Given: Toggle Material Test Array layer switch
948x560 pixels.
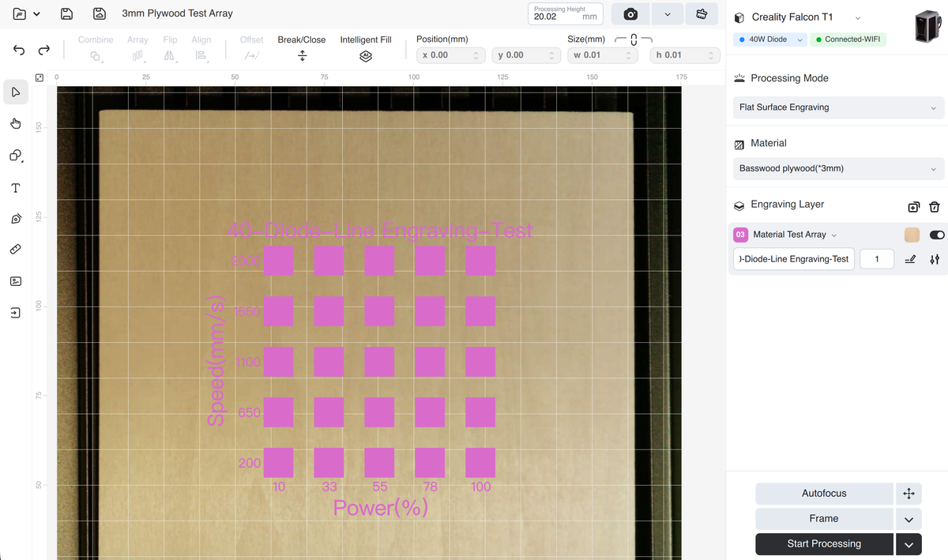Looking at the screenshot, I should (x=937, y=235).
